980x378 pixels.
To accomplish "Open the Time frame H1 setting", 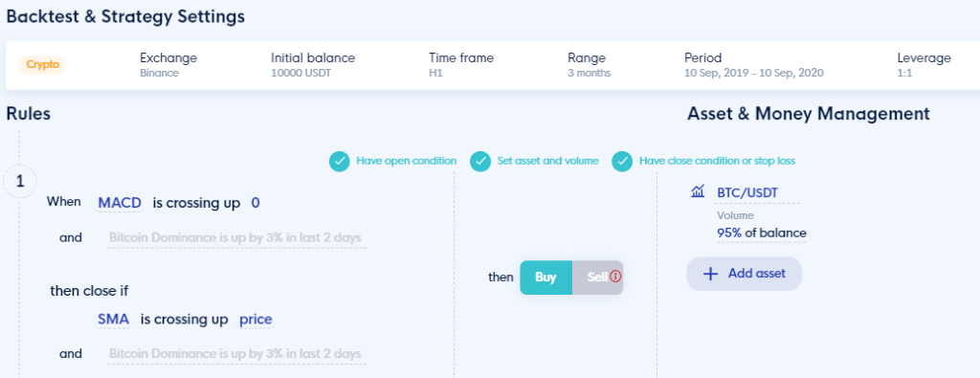I will coord(460,65).
